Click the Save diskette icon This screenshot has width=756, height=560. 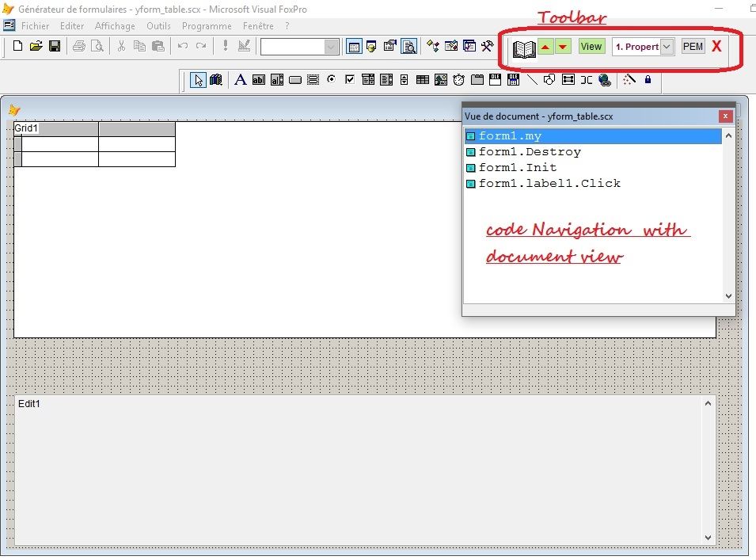[x=55, y=47]
